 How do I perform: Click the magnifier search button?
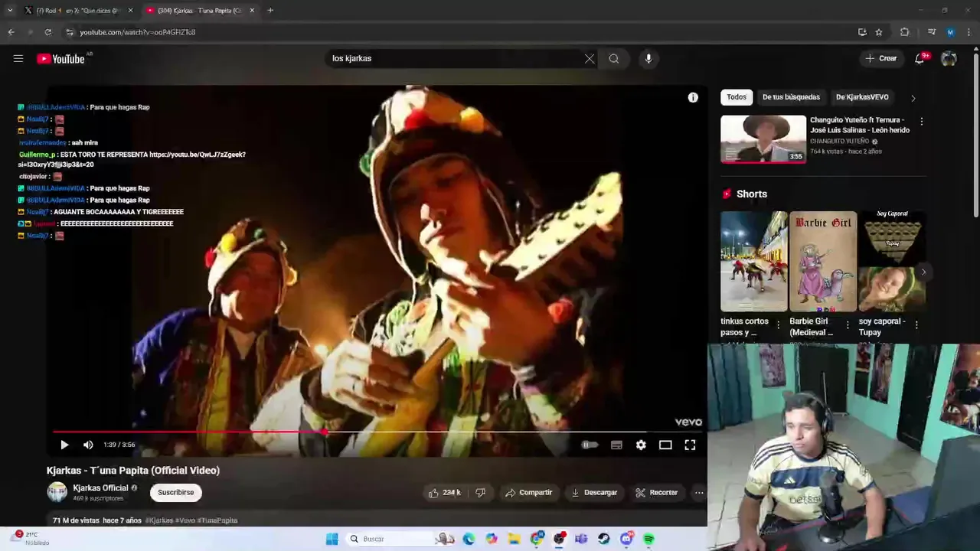coord(614,59)
